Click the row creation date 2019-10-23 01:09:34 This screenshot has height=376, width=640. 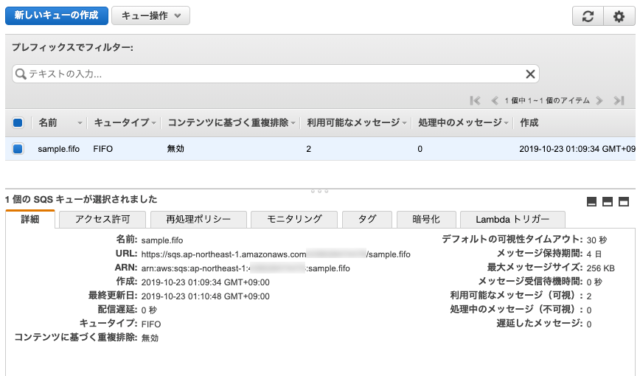point(577,149)
